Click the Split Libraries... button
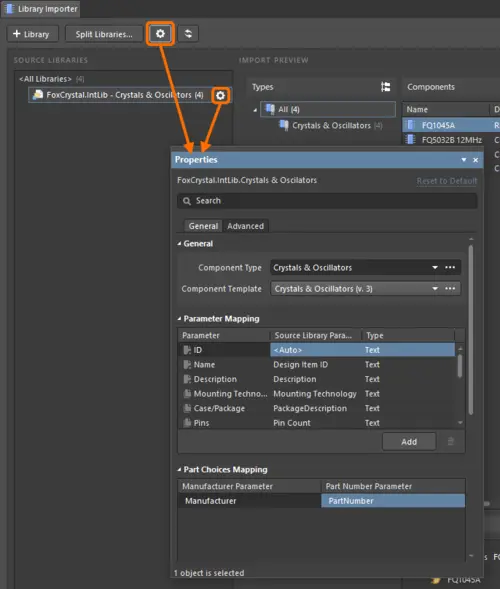 click(104, 34)
